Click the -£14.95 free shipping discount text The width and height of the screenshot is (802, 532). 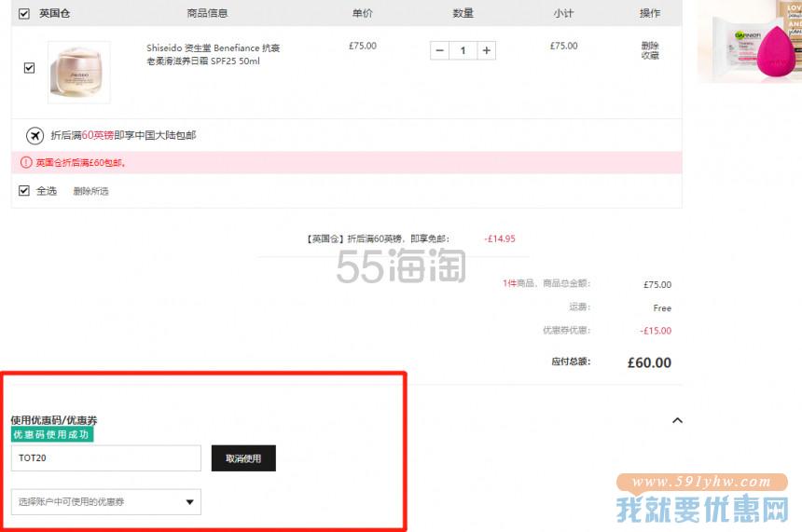tap(500, 239)
